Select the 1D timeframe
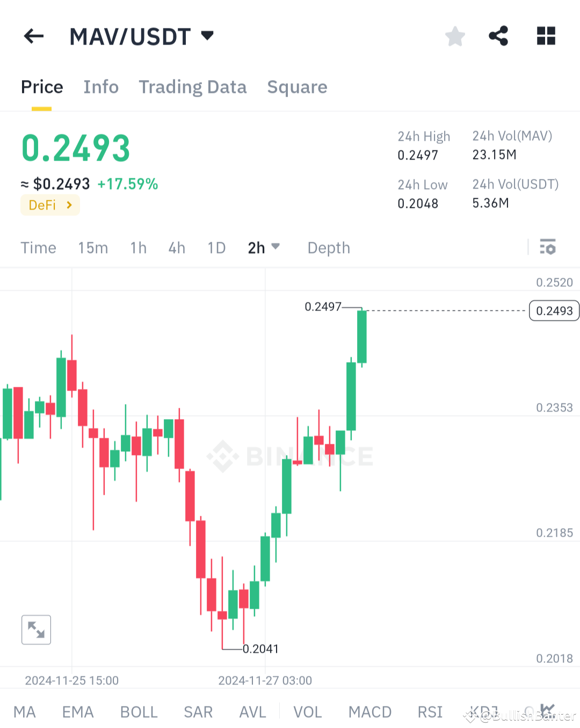 pyautogui.click(x=216, y=248)
